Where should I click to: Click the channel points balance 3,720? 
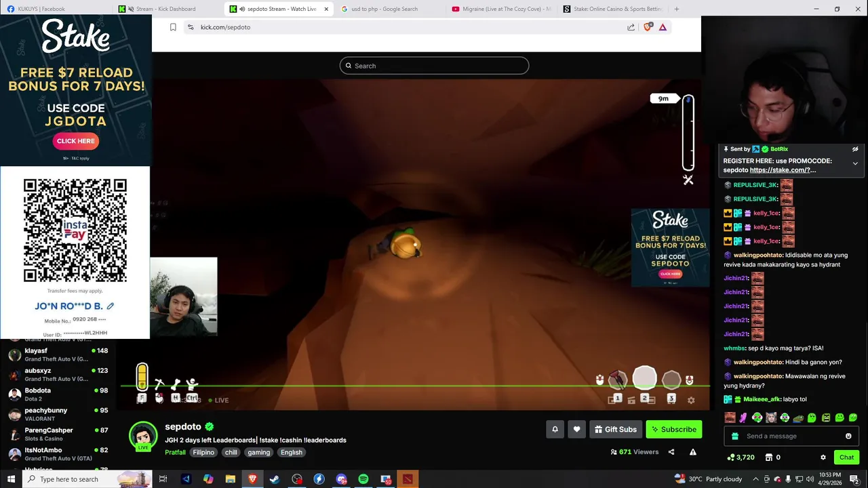click(741, 457)
